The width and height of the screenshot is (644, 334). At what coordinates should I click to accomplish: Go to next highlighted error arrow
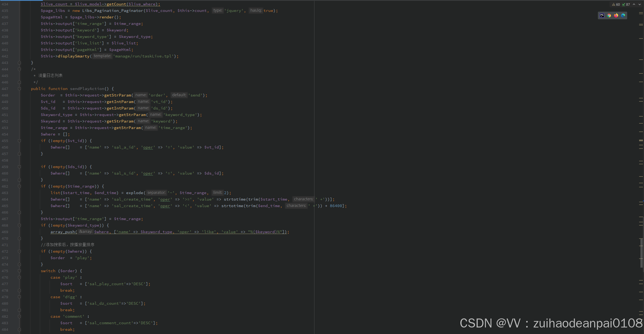coord(639,4)
